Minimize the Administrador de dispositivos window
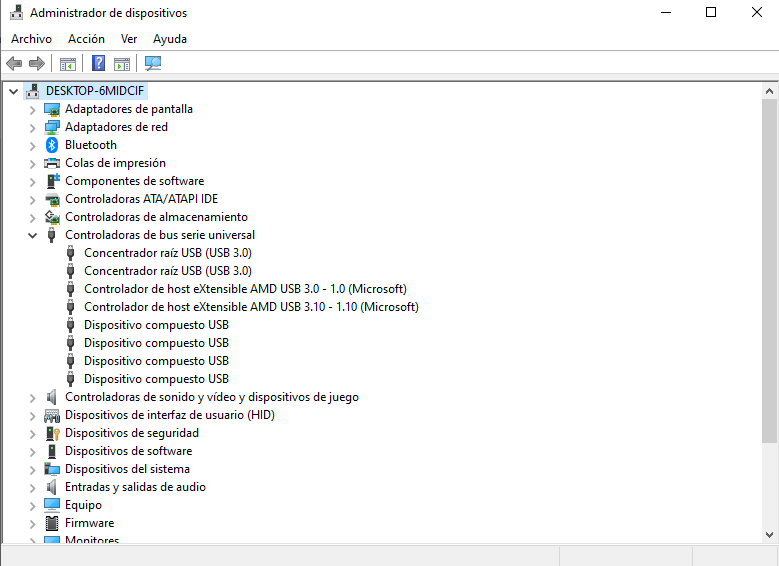 [x=666, y=12]
